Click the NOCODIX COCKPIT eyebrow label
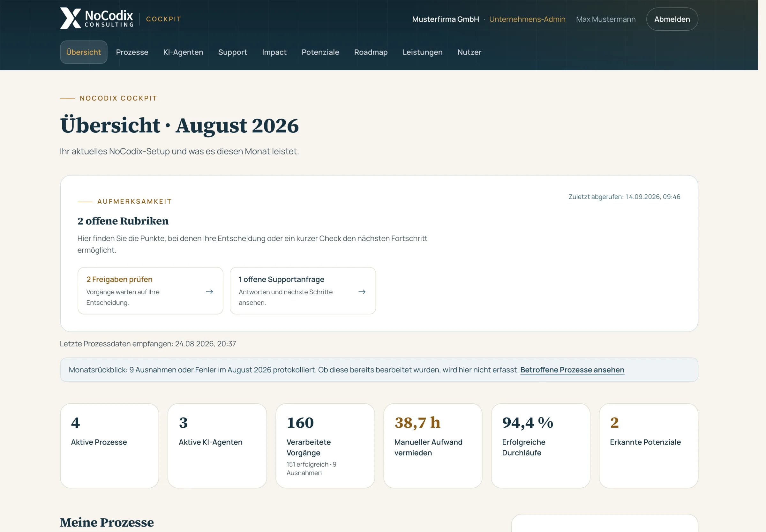 (118, 98)
